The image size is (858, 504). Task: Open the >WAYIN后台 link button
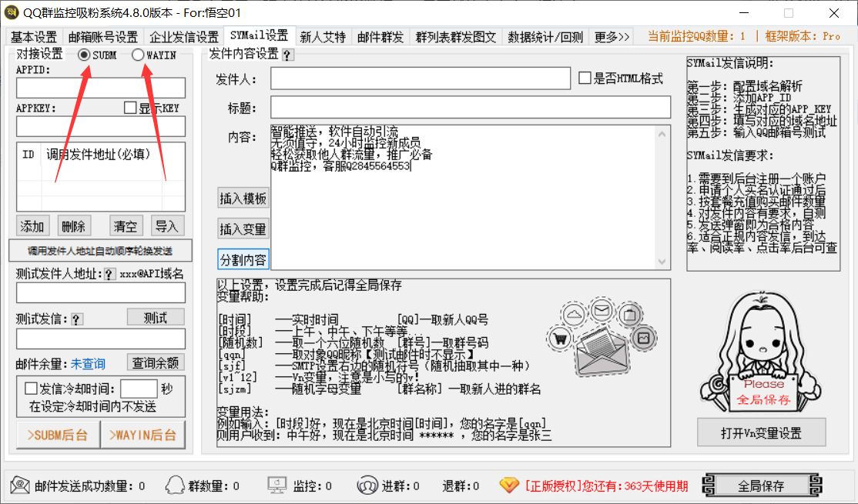point(142,435)
